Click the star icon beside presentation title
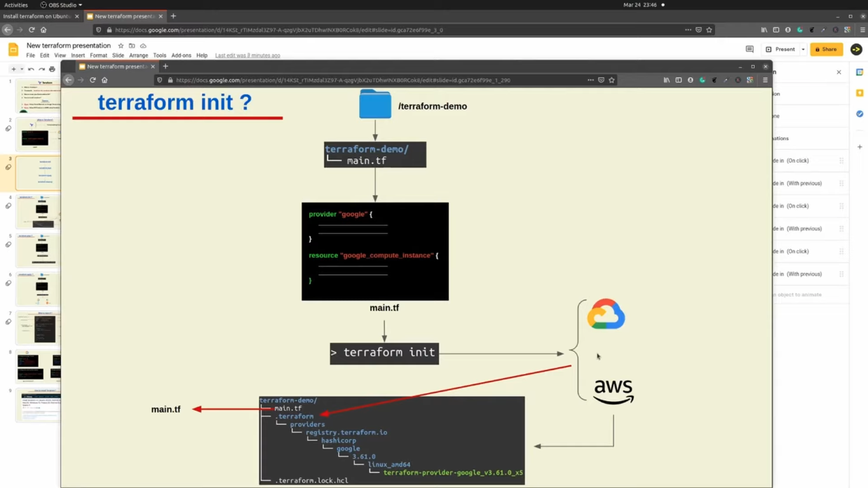 pyautogui.click(x=121, y=46)
